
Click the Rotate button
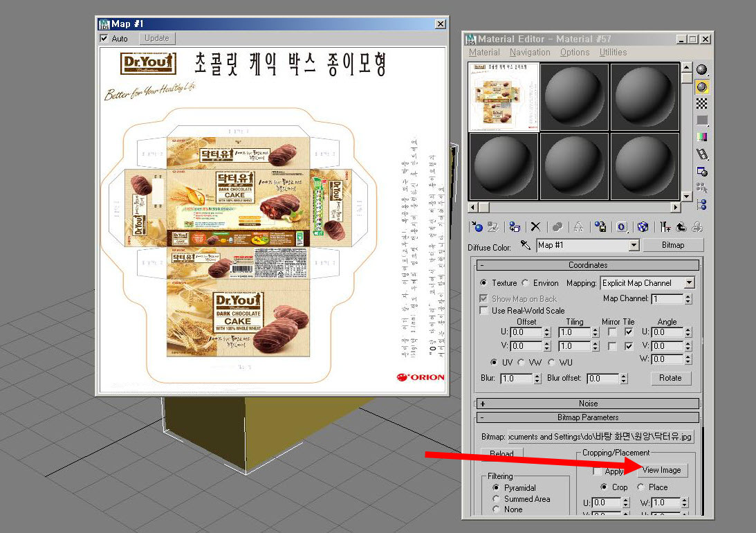671,378
